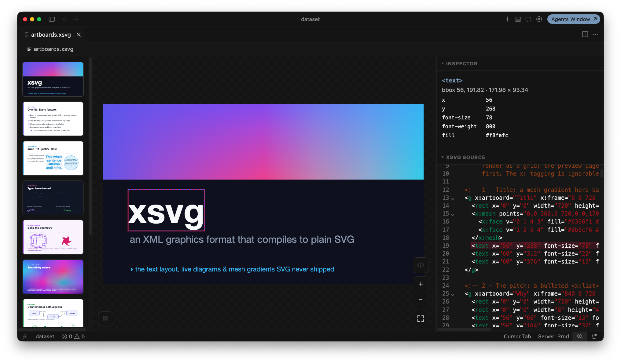Toggle the thumbnail list panel icon
Image resolution: width=621 pixels, height=364 pixels.
106,319
